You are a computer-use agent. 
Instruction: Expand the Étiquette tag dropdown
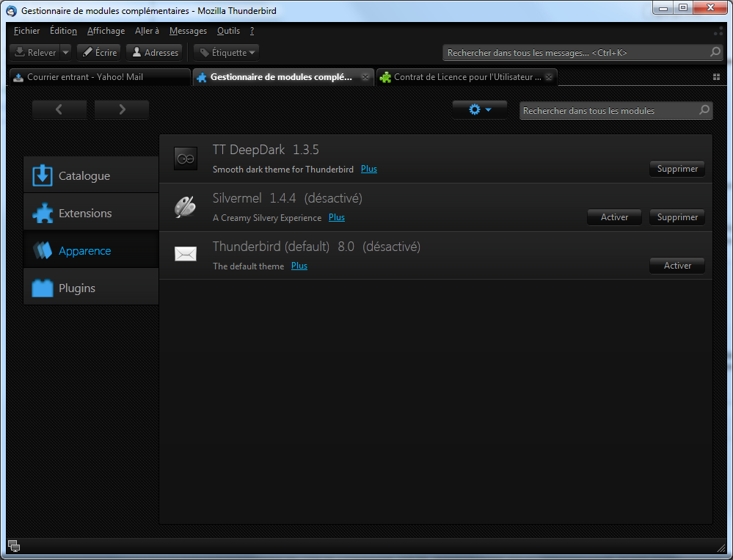[x=227, y=52]
